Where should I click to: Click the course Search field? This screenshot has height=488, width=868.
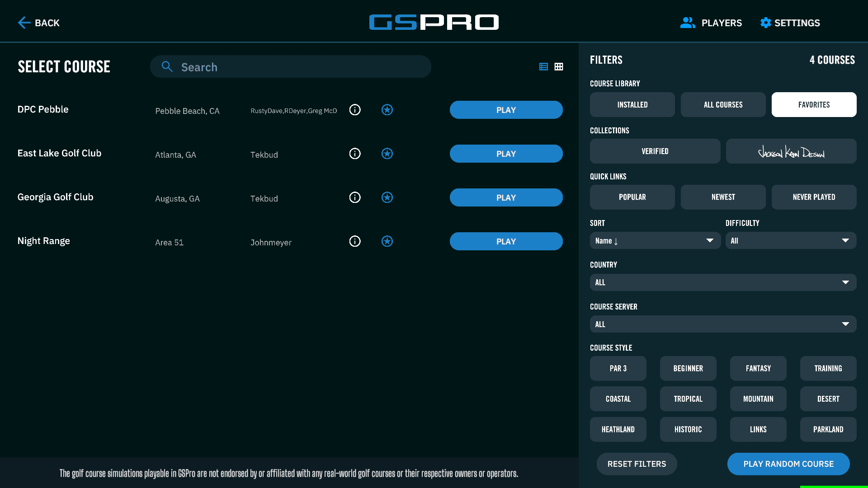pos(290,67)
